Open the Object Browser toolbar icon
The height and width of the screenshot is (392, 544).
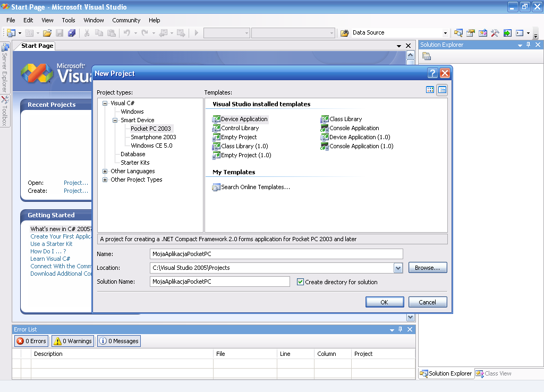[482, 33]
